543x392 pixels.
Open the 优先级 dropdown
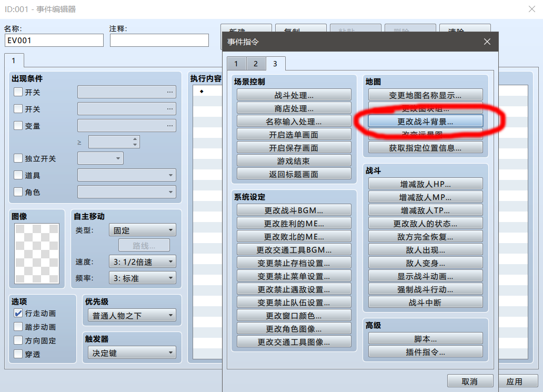click(132, 315)
